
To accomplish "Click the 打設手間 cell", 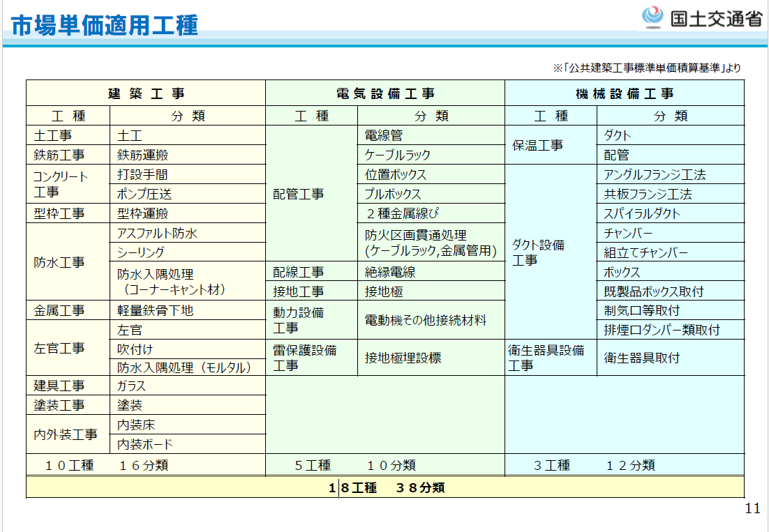I will pos(188,174).
